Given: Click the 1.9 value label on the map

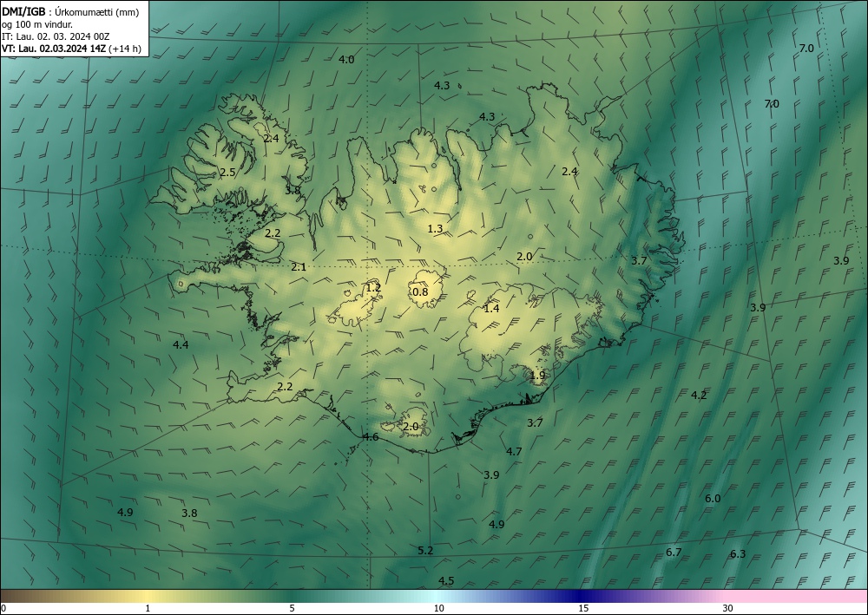Looking at the screenshot, I should [x=537, y=376].
